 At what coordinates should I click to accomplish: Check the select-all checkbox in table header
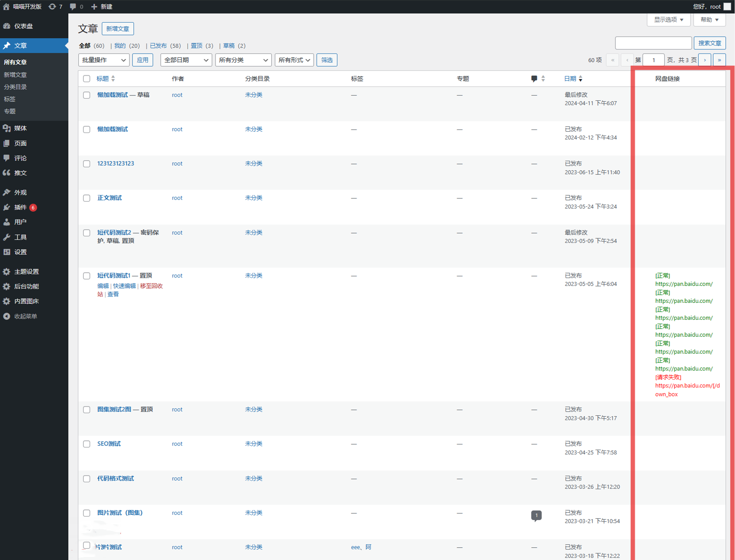coord(86,79)
